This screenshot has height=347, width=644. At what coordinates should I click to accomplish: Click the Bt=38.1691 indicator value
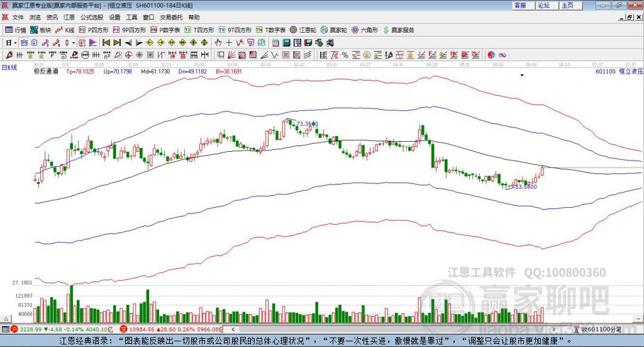coord(229,72)
